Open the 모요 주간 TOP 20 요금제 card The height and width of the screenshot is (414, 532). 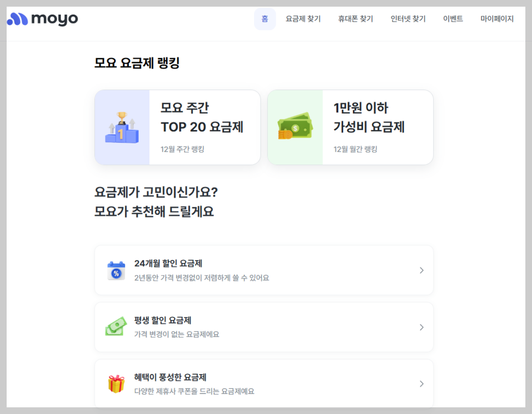[x=177, y=127]
